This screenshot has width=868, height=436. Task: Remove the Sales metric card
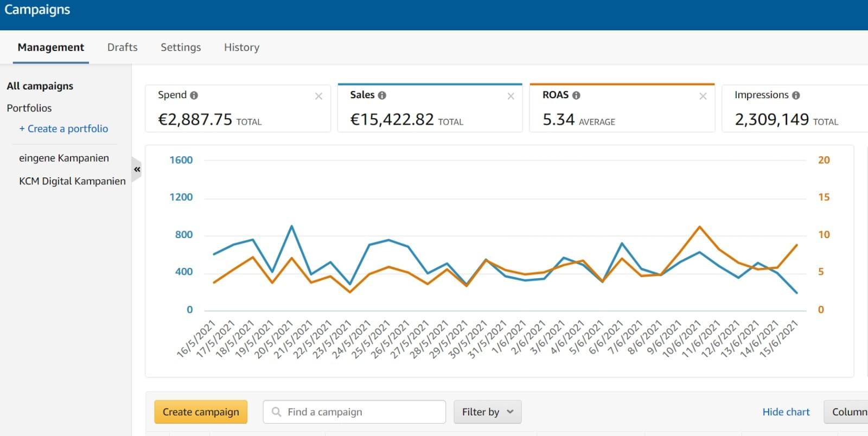(x=510, y=97)
